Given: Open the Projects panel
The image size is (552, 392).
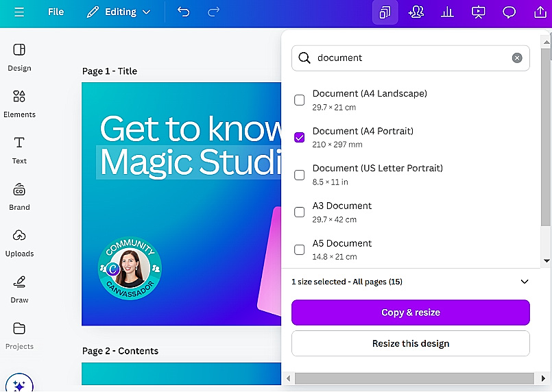Looking at the screenshot, I should tap(19, 336).
